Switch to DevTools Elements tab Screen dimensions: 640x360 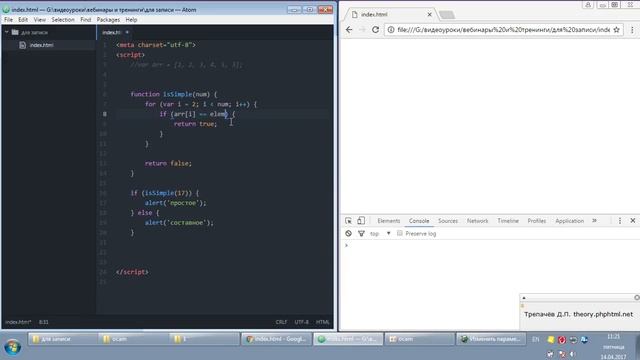pos(389,221)
